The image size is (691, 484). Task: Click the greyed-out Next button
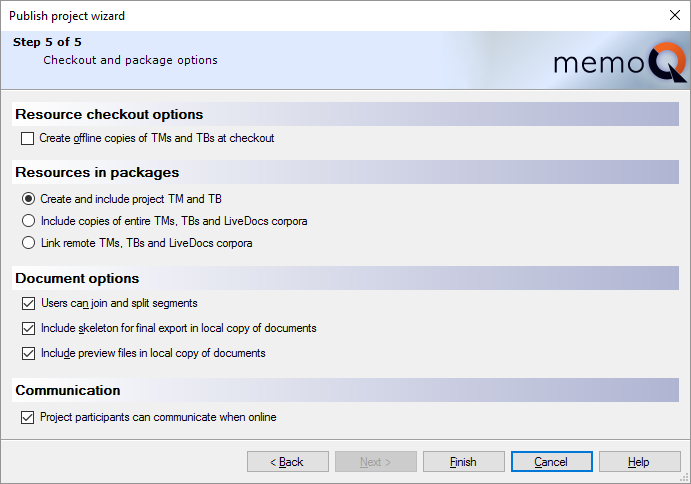pos(375,462)
